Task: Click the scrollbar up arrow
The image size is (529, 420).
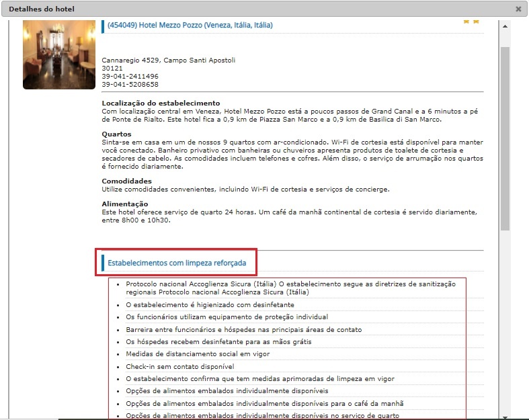Action: (x=505, y=26)
